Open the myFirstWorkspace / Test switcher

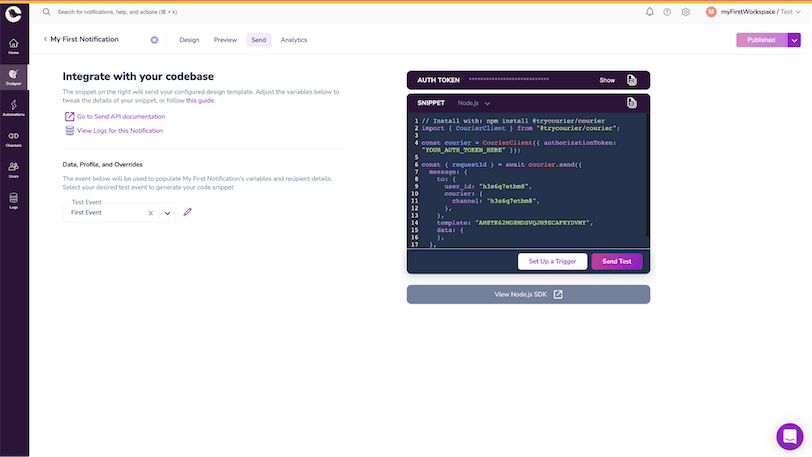(x=760, y=11)
